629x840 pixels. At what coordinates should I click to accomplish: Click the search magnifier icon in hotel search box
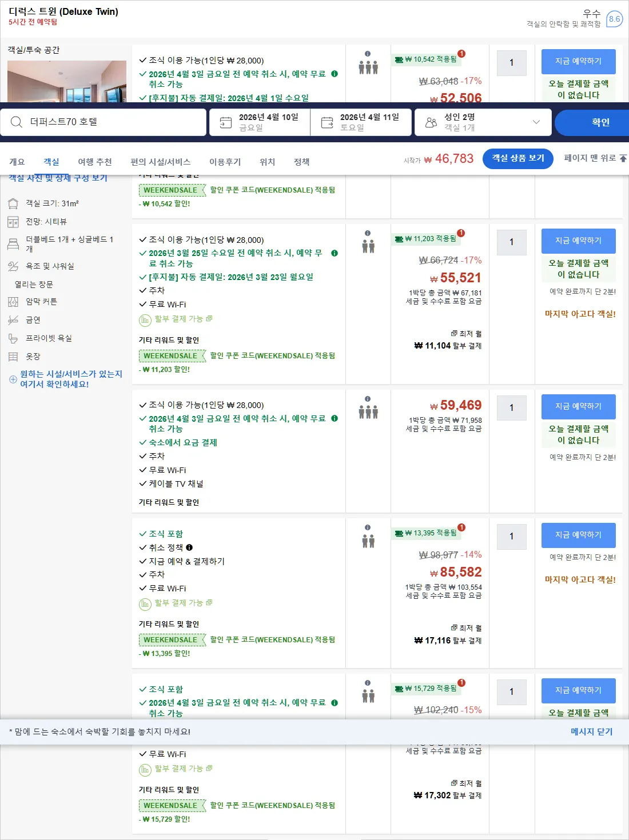pyautogui.click(x=17, y=122)
